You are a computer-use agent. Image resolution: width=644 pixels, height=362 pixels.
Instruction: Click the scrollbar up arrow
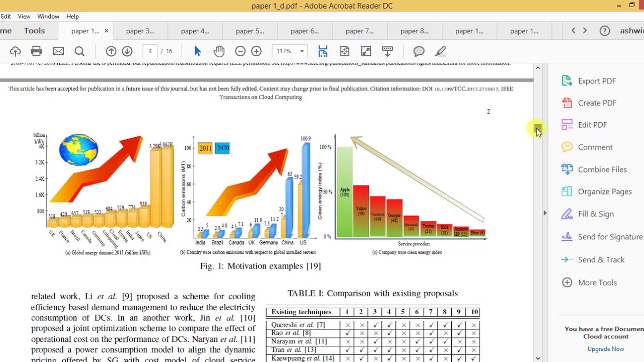[538, 68]
